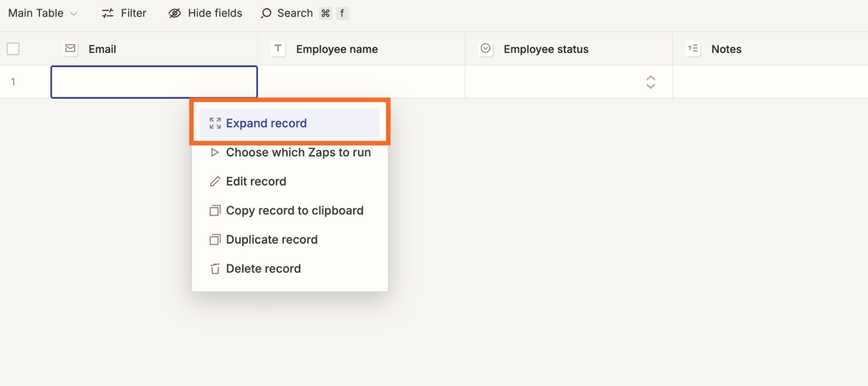Click the expand arrows icon beside Expand record
Image resolution: width=868 pixels, height=386 pixels.
(x=215, y=123)
